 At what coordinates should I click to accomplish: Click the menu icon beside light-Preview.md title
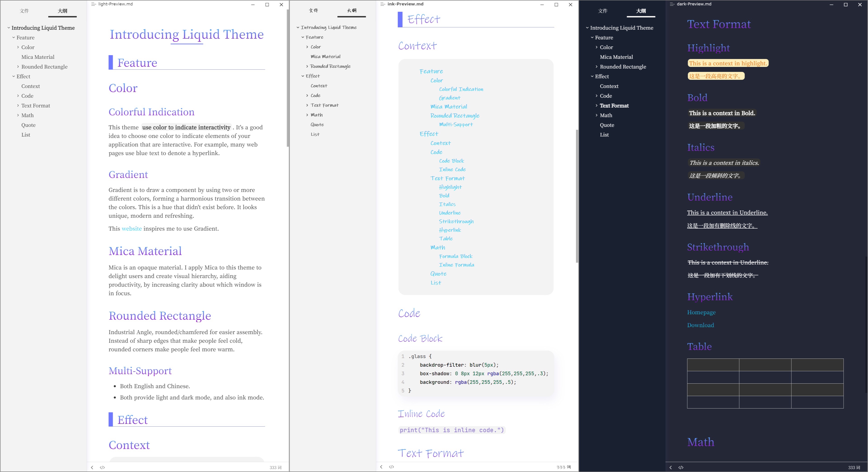pos(93,4)
